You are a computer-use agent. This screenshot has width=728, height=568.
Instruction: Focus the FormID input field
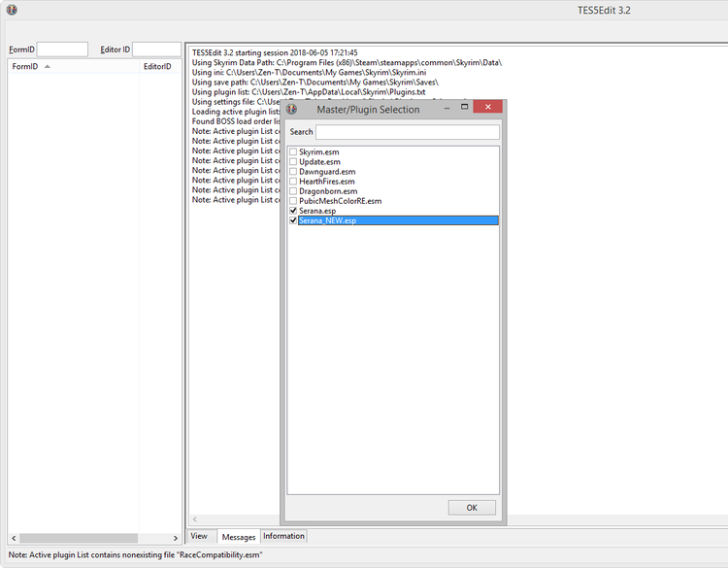[x=62, y=50]
